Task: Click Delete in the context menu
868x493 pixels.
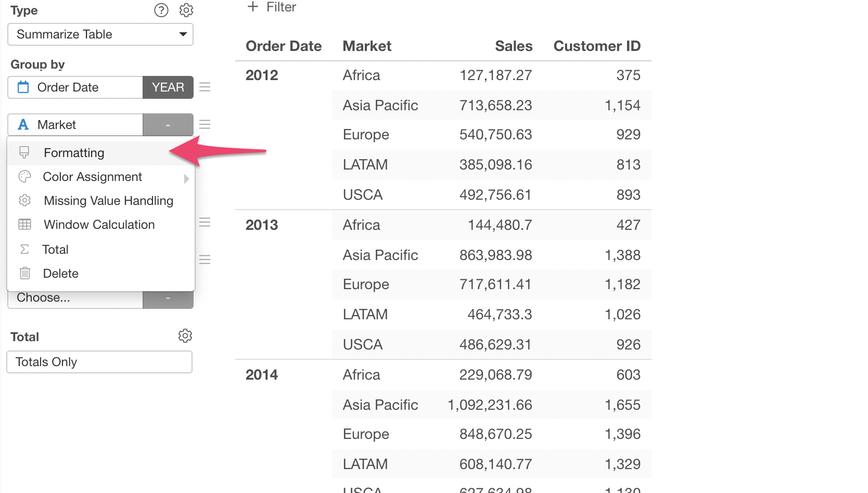Action: (60, 274)
